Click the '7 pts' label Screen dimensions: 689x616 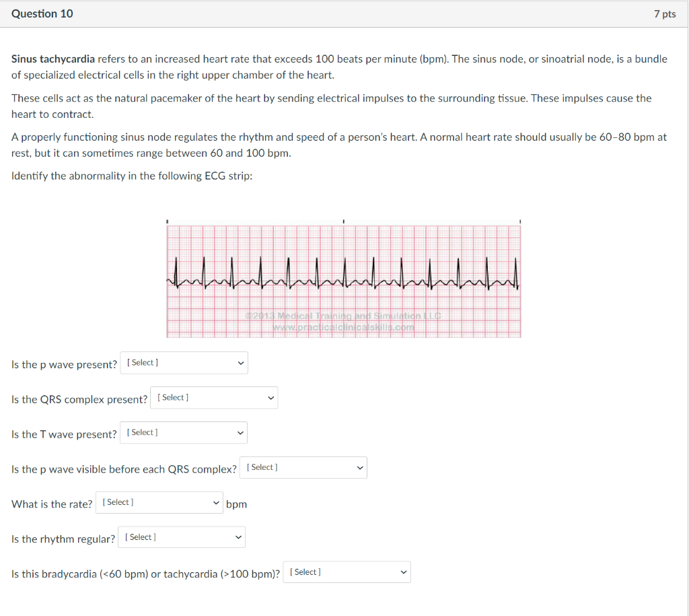[667, 13]
